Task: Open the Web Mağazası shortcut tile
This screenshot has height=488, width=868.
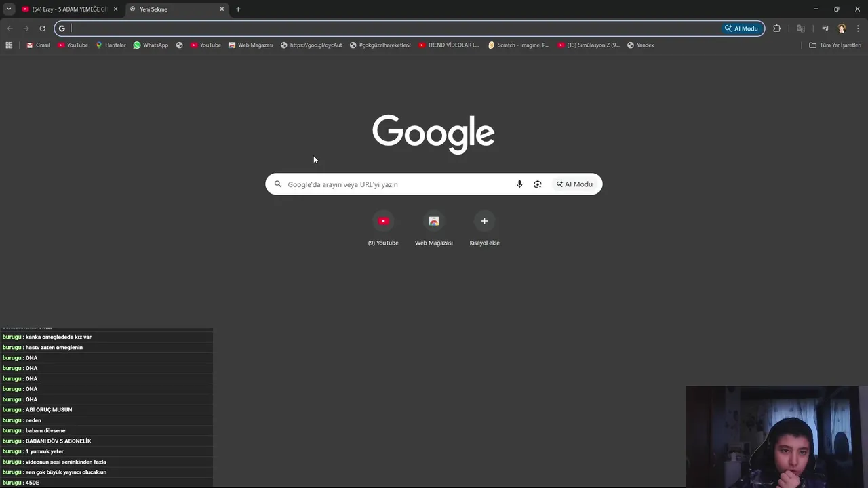Action: pyautogui.click(x=434, y=229)
